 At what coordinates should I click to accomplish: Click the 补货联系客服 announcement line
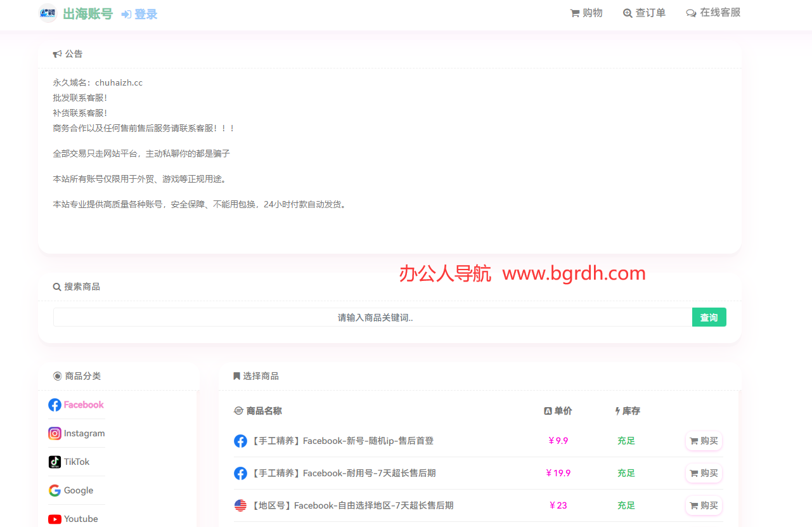tap(80, 113)
